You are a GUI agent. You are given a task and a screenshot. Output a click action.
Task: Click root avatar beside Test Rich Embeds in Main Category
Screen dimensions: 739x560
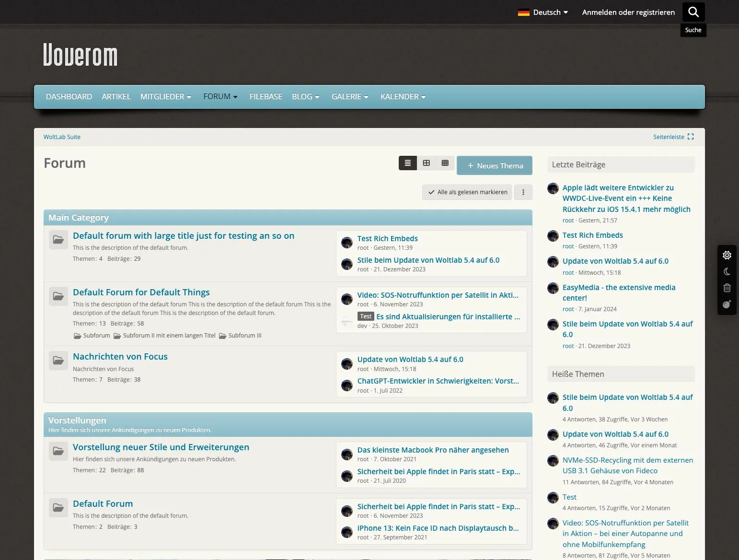[347, 243]
